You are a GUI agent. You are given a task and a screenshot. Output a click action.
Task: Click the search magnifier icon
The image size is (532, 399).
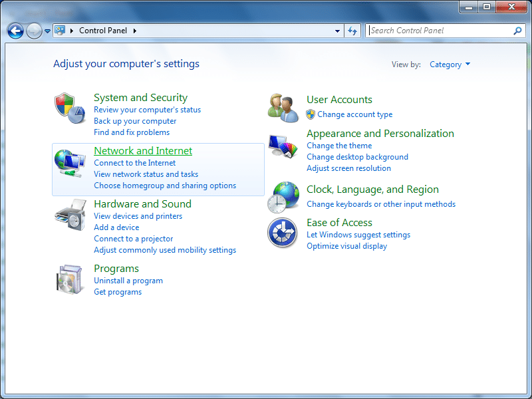coord(517,31)
